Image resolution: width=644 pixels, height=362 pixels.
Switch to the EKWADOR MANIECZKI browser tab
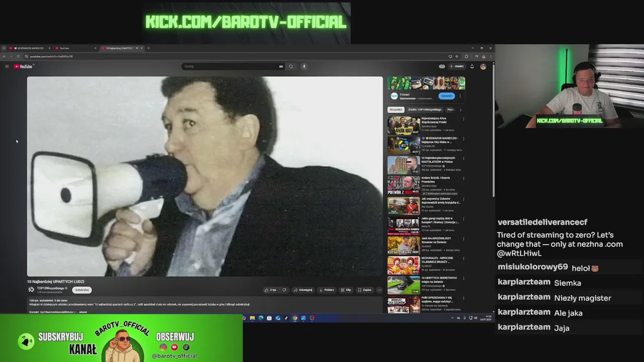(x=29, y=48)
